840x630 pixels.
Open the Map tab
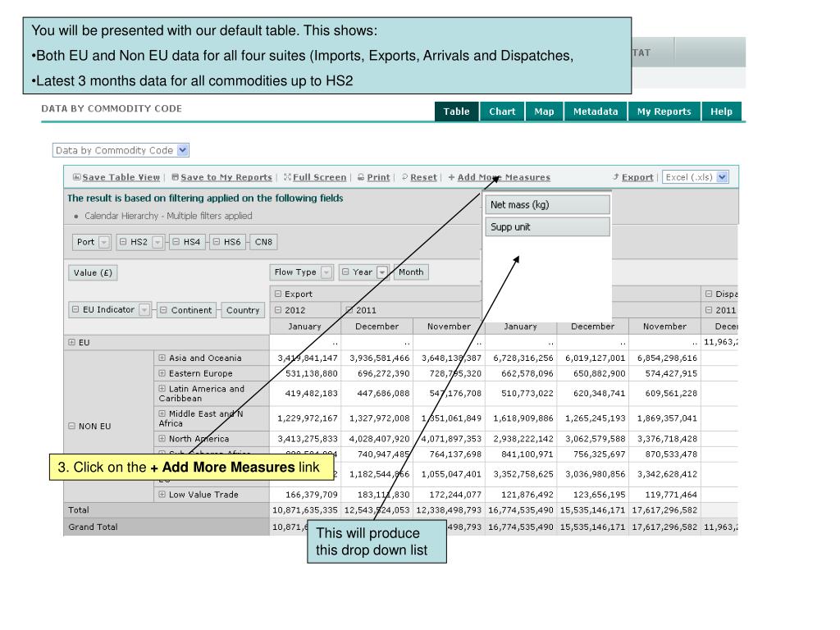(x=544, y=112)
